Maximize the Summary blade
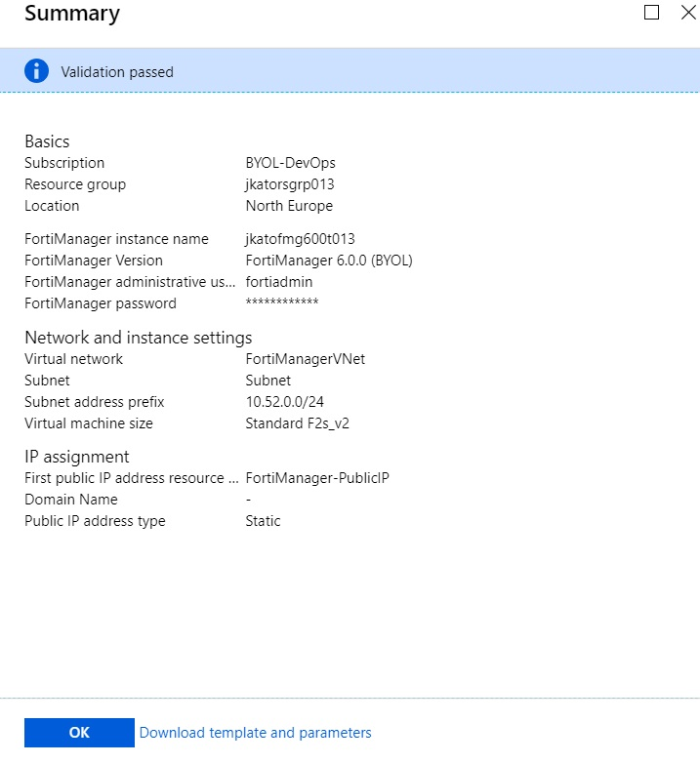 point(652,13)
